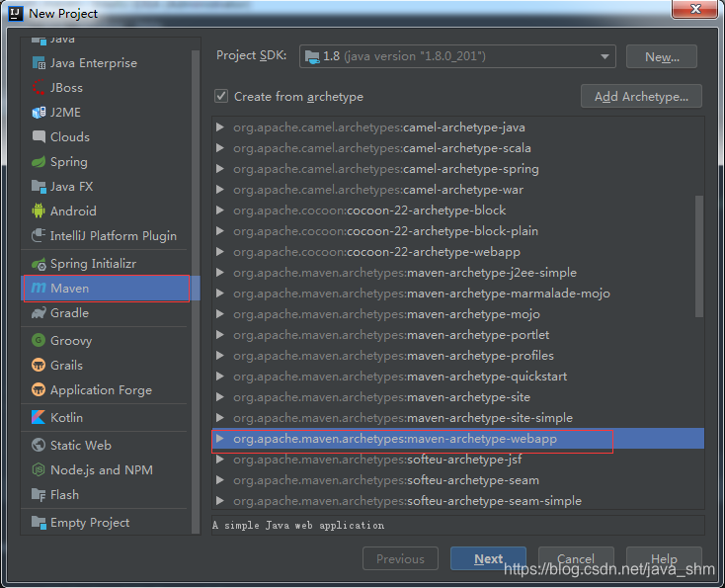The height and width of the screenshot is (588, 725).
Task: Click the Kotlin icon
Action: (x=39, y=417)
